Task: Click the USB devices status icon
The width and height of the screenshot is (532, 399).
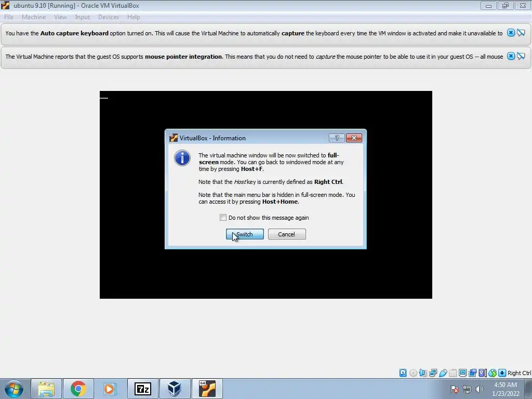Action: (443, 373)
